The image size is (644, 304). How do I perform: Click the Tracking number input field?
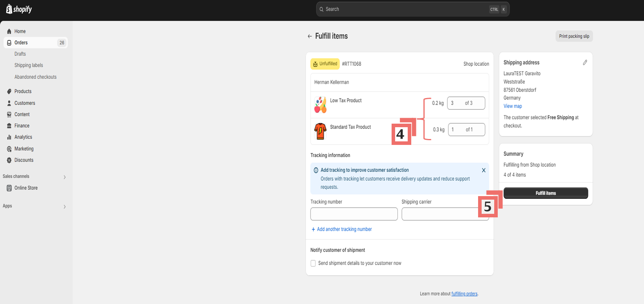click(x=354, y=214)
